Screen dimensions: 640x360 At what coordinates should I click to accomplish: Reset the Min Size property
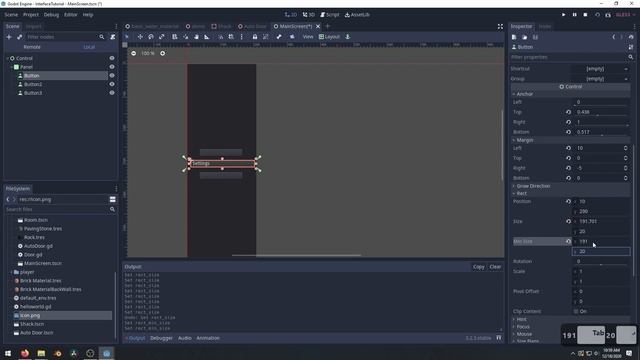point(568,242)
